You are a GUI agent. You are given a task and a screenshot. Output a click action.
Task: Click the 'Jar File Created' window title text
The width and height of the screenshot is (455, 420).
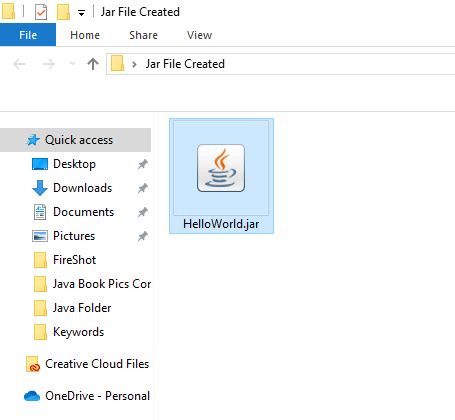140,12
